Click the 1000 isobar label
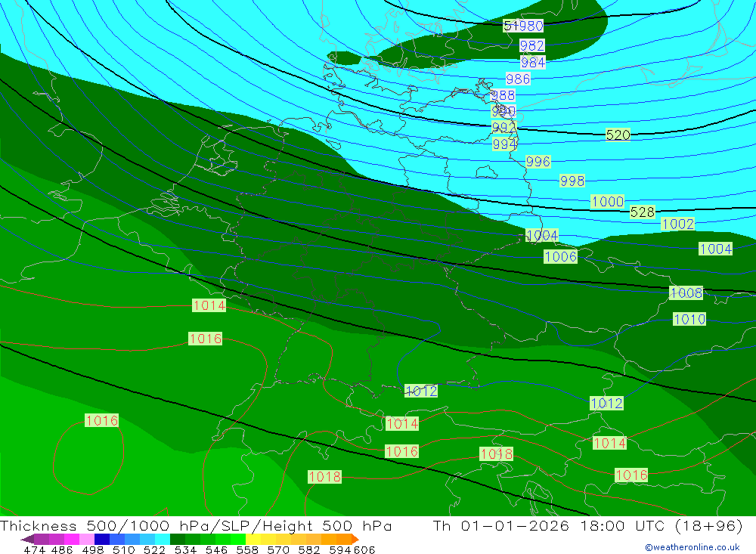756x554 pixels. [608, 202]
